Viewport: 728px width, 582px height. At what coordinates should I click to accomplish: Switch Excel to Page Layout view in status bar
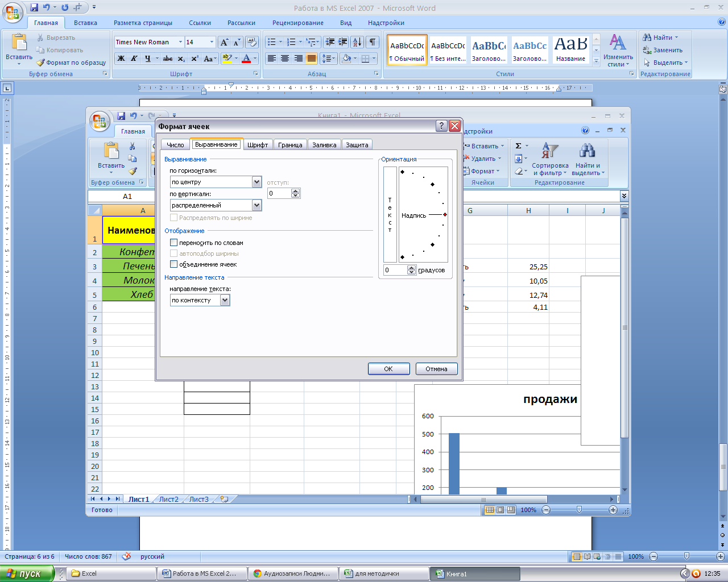(x=500, y=510)
